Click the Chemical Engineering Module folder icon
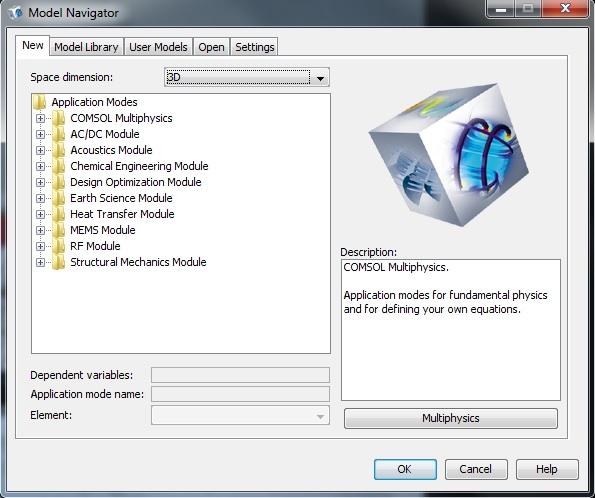This screenshot has height=498, width=595. pos(58,166)
